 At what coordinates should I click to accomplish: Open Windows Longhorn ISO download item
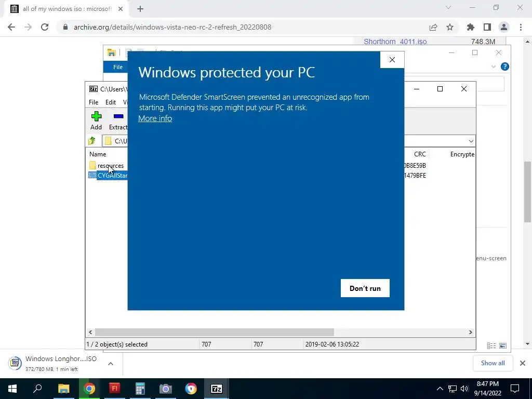coord(54,363)
